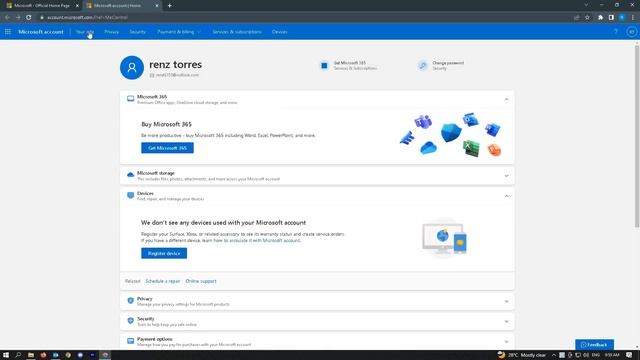
Task: Open the Chrome profile avatar
Action: [x=622, y=18]
